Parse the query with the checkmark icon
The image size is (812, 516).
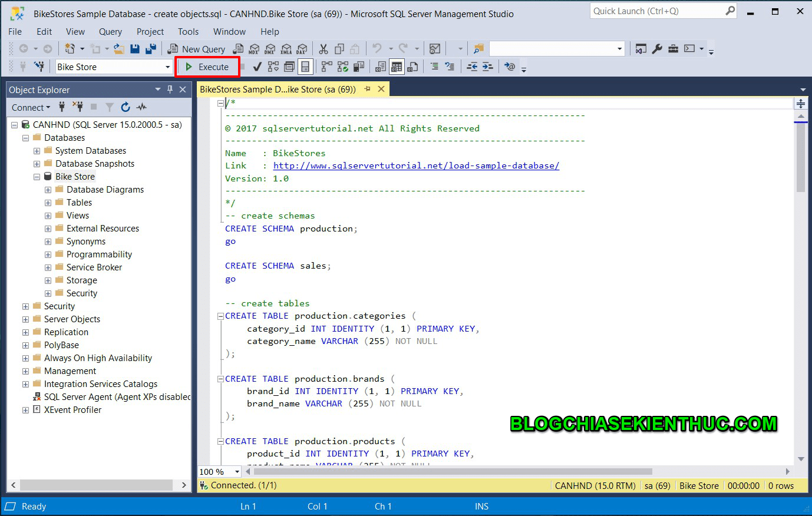(257, 67)
